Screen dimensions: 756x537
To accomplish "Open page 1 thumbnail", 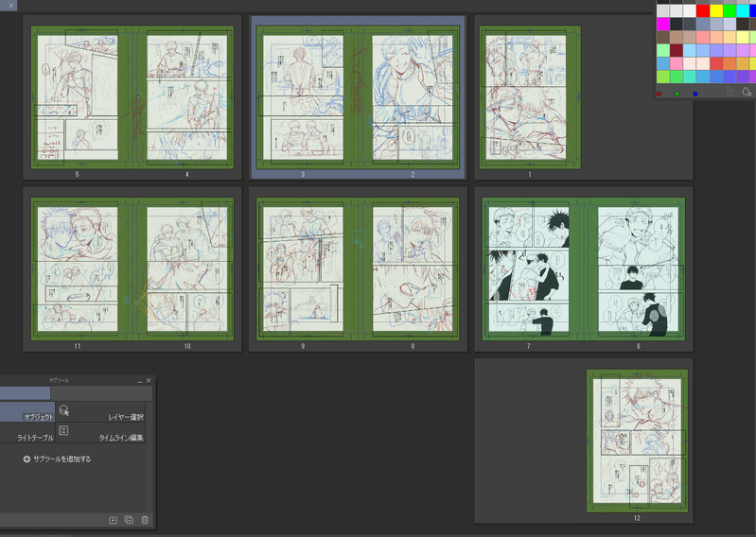I will coord(530,97).
